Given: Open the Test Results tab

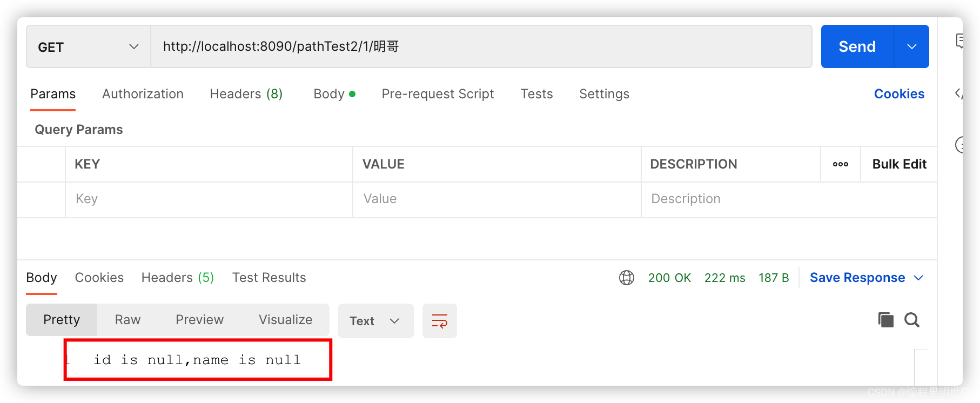Looking at the screenshot, I should (269, 278).
